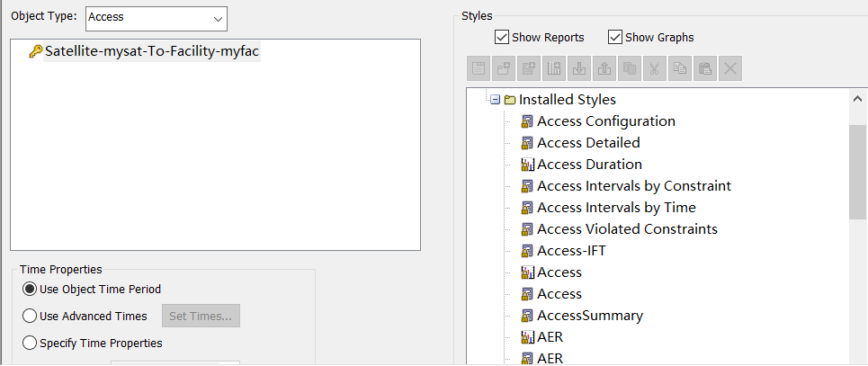Select the Access report style below Access graph

tap(559, 293)
